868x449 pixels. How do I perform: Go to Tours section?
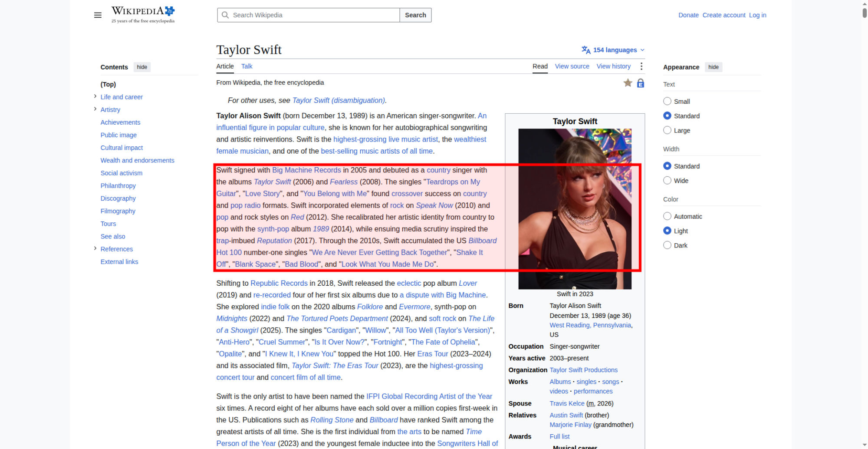click(x=108, y=224)
